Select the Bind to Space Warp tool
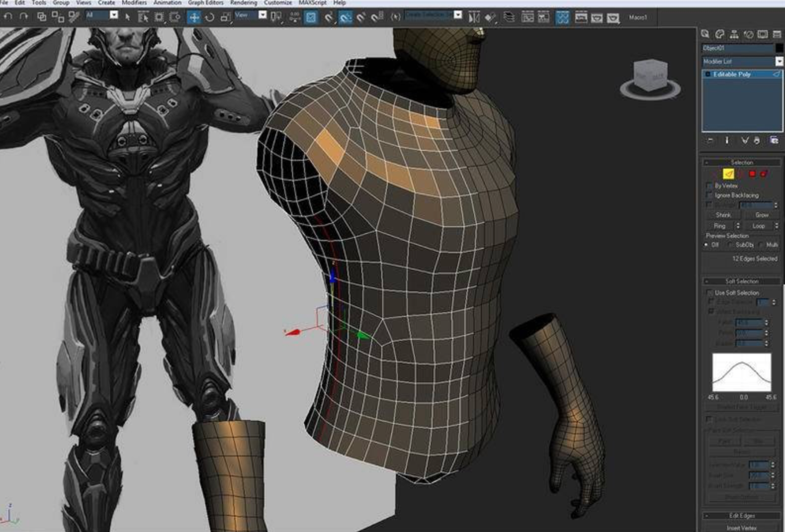The width and height of the screenshot is (785, 532). 74,17
